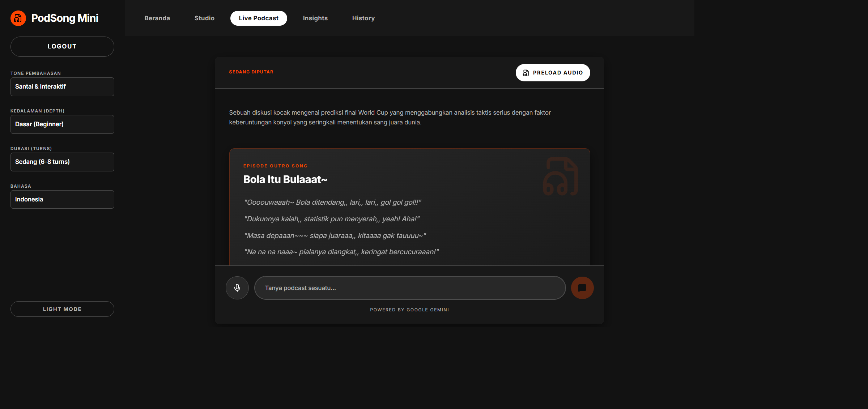Click the PodSong Mini title text

point(65,18)
